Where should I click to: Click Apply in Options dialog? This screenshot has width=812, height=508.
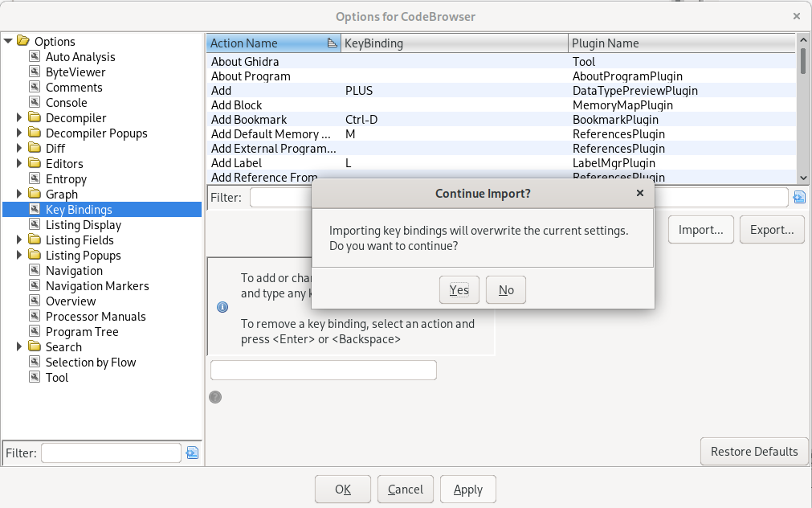coord(468,490)
